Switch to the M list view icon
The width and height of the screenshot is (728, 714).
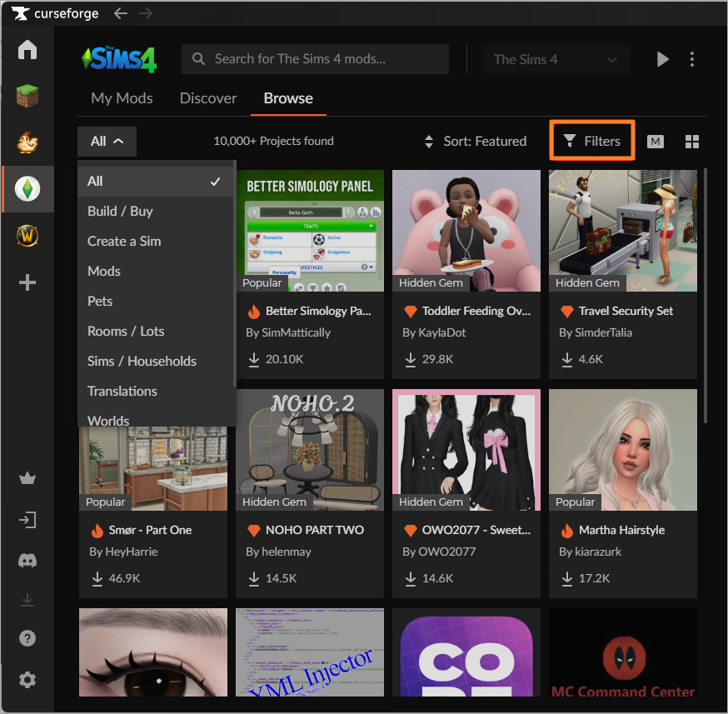(x=655, y=142)
